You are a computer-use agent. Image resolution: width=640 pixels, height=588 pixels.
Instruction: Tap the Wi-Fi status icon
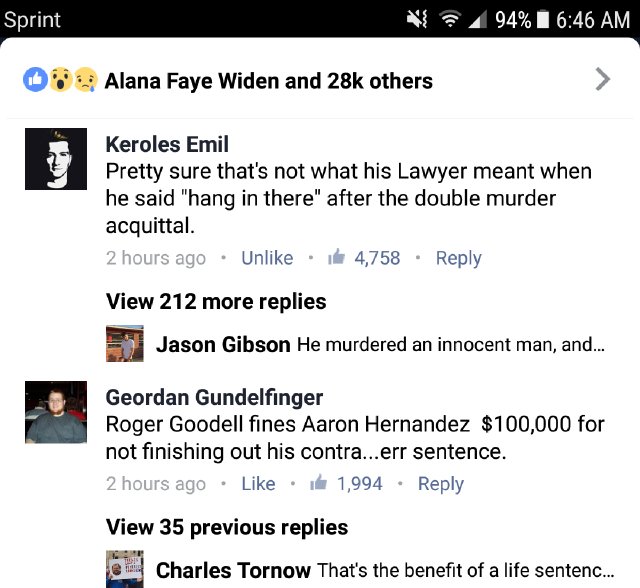click(x=450, y=19)
